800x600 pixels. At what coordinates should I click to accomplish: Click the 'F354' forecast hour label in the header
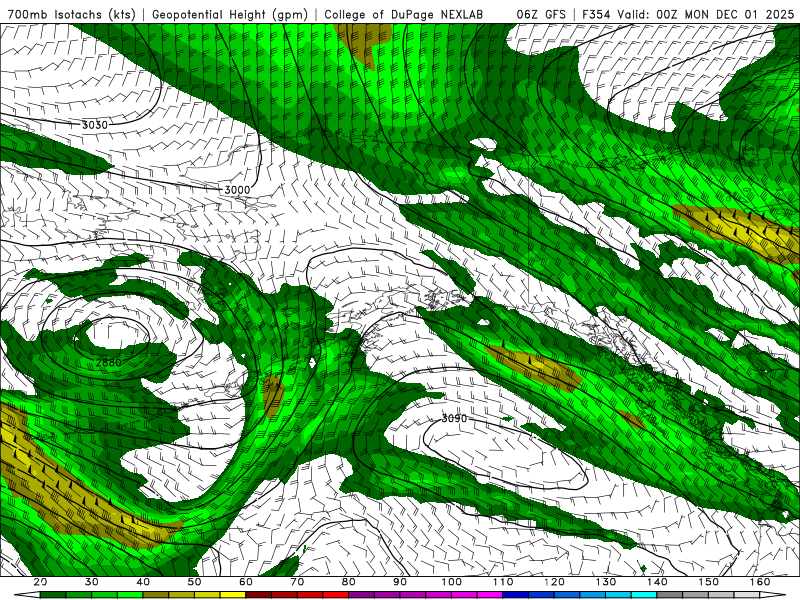(596, 15)
